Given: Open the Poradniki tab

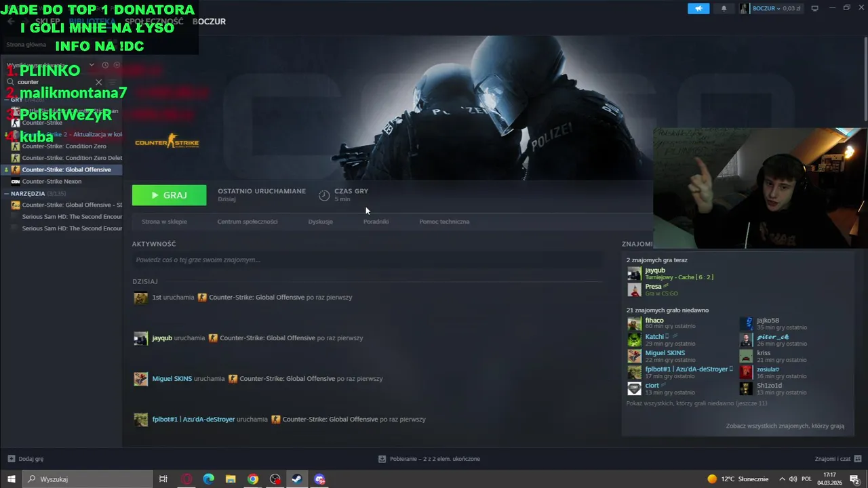Looking at the screenshot, I should tap(376, 222).
